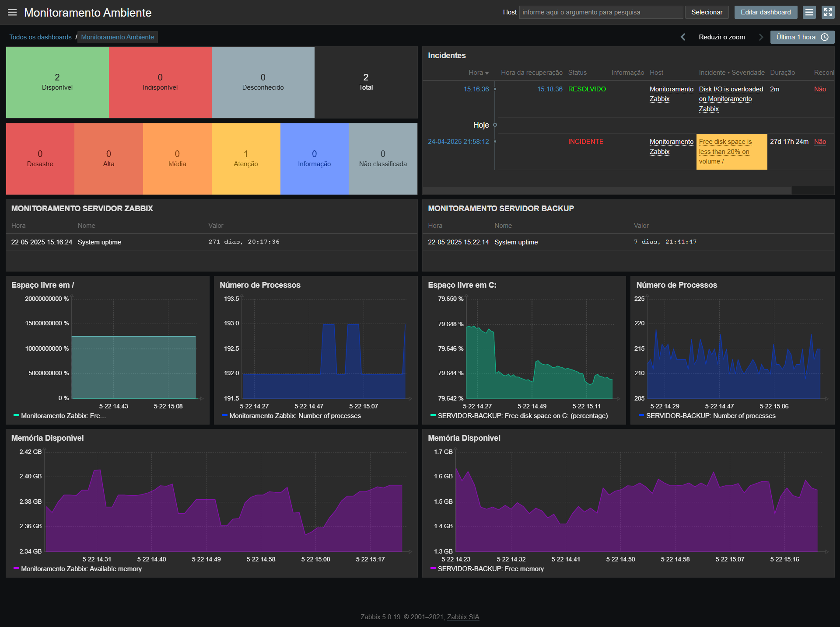The height and width of the screenshot is (627, 840).
Task: Click the Host search input field
Action: pyautogui.click(x=601, y=12)
